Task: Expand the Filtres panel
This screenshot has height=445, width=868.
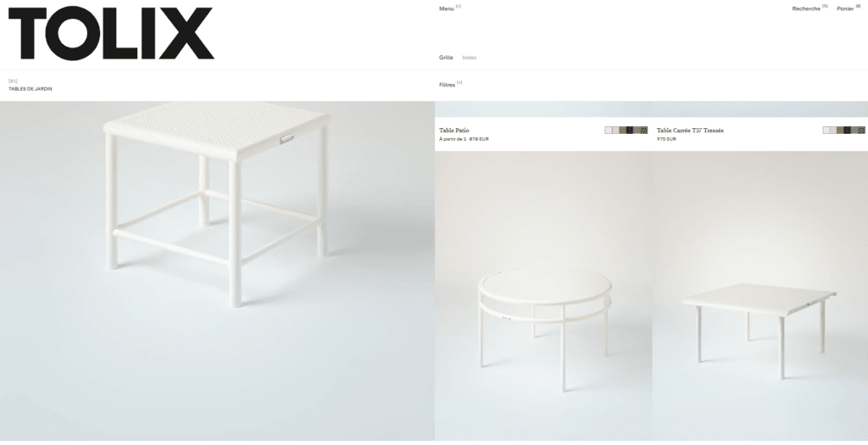Action: [x=450, y=85]
